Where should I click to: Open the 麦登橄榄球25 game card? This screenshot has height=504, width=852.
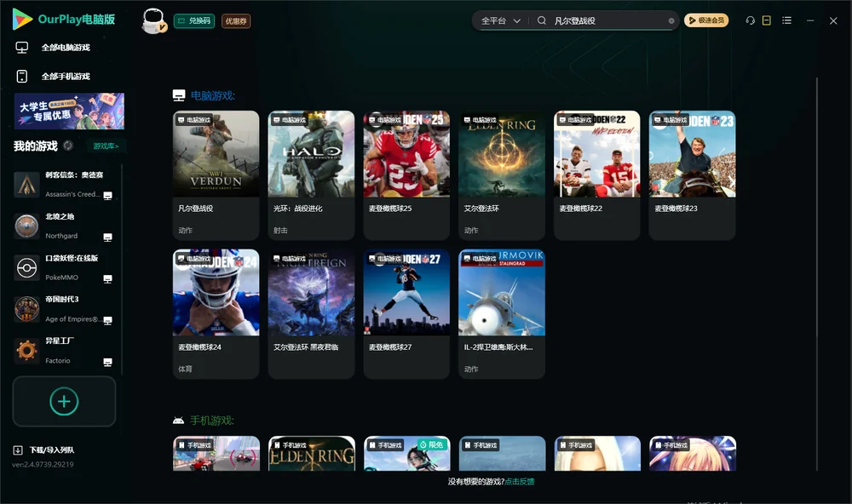406,175
